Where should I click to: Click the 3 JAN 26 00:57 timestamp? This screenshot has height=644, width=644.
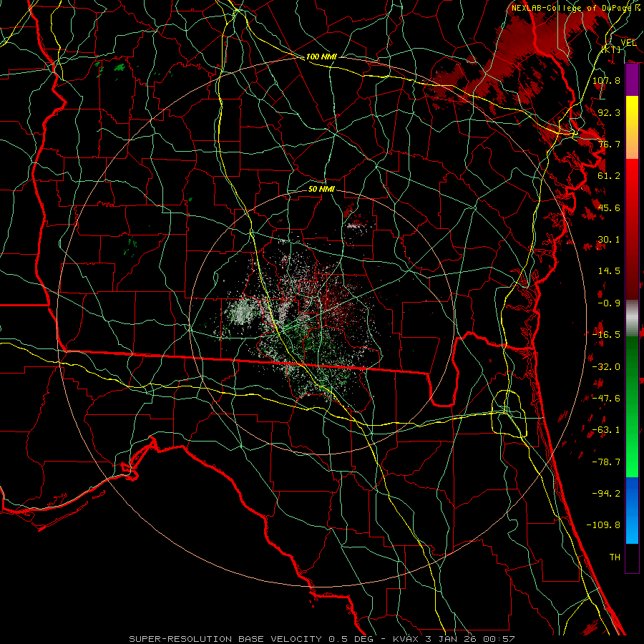click(x=472, y=639)
